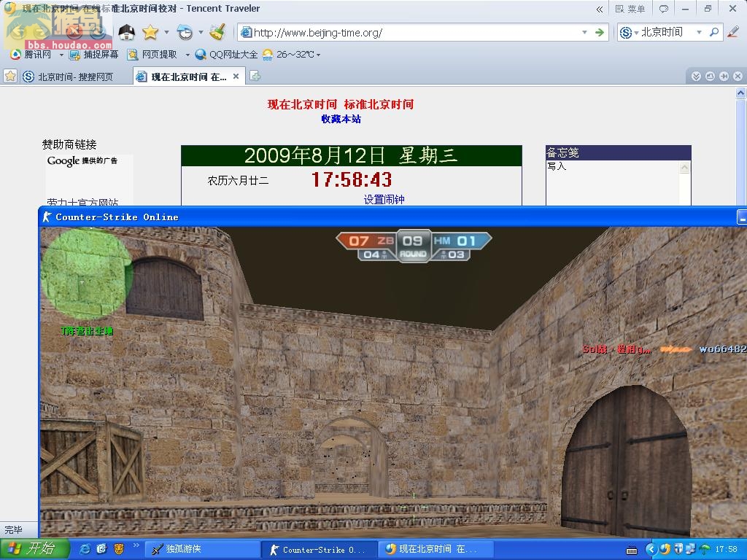Switch to 现在北京时间 taskbar button
The height and width of the screenshot is (560, 747).
[436, 550]
